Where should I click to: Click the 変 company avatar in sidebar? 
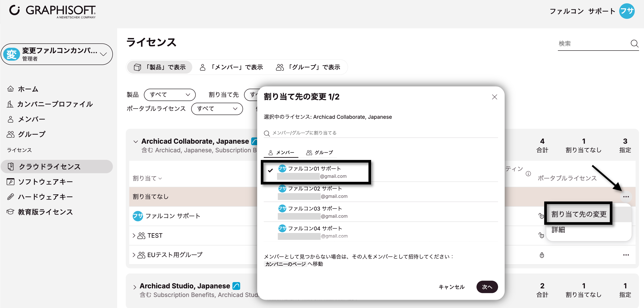tap(12, 54)
